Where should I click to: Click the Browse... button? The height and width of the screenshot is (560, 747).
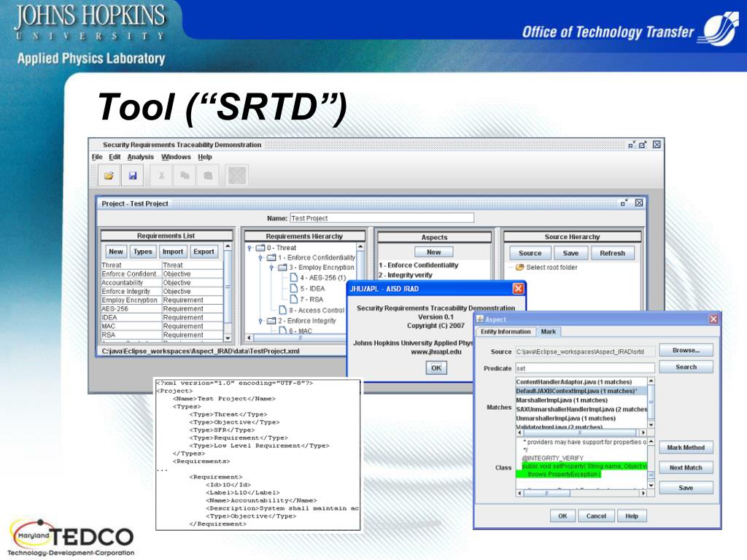[686, 350]
